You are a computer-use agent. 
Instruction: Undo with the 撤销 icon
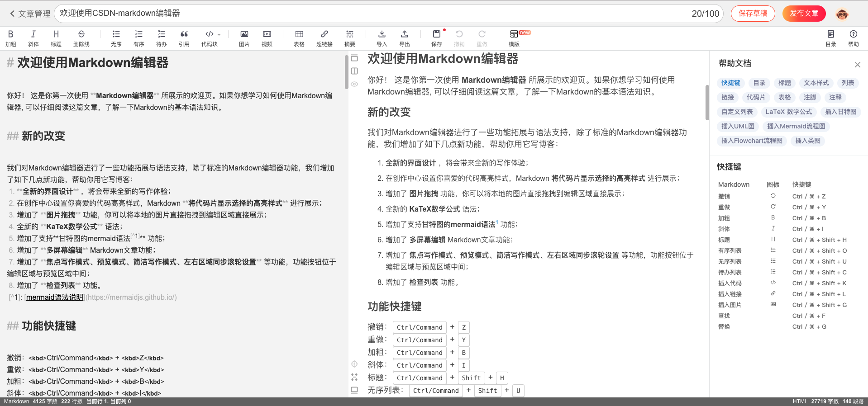pyautogui.click(x=459, y=38)
